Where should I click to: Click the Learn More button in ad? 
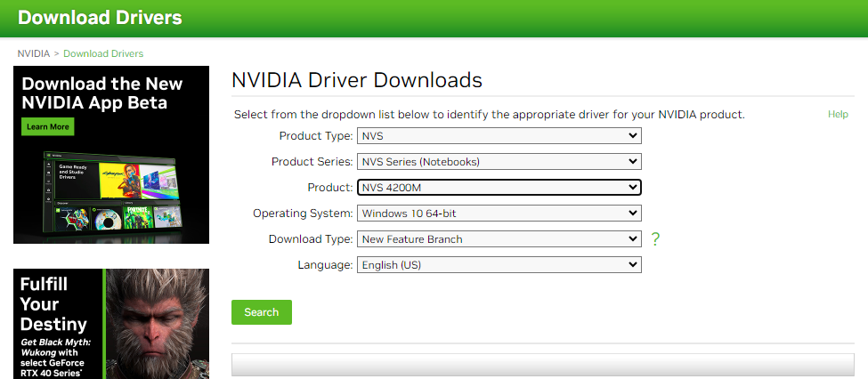(x=48, y=127)
